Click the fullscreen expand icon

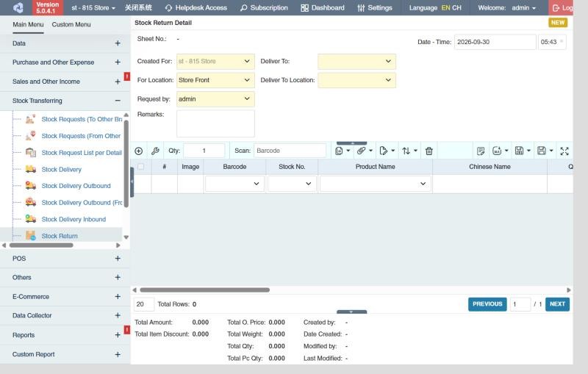pos(564,151)
